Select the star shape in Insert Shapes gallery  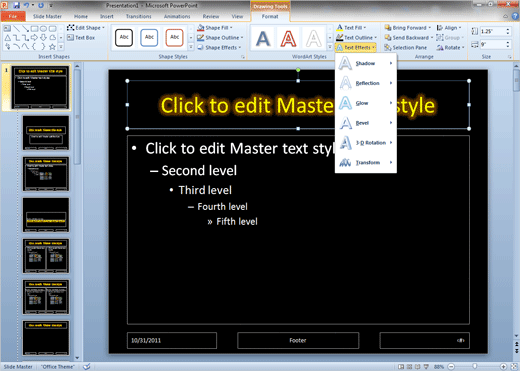(52, 47)
